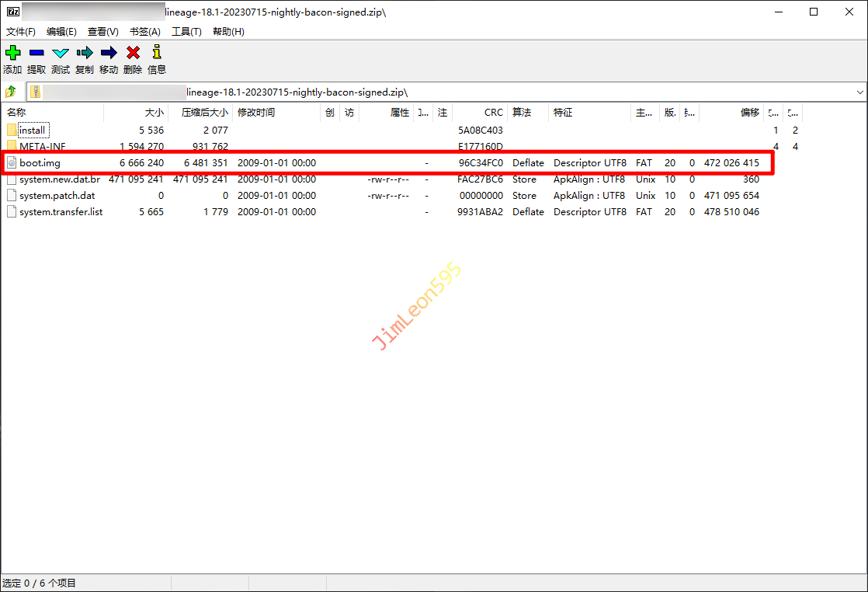
Task: Open the View (查看) menu
Action: [x=102, y=32]
